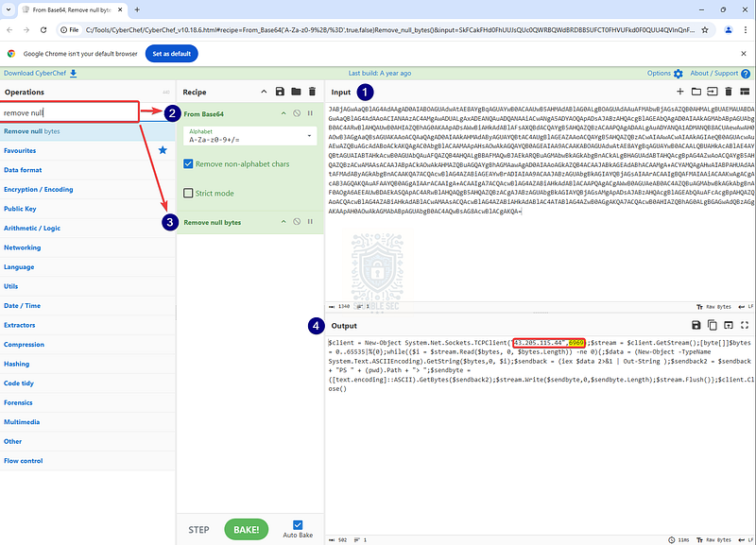This screenshot has height=545, width=756.
Task: Save the output to a file
Action: (x=696, y=325)
